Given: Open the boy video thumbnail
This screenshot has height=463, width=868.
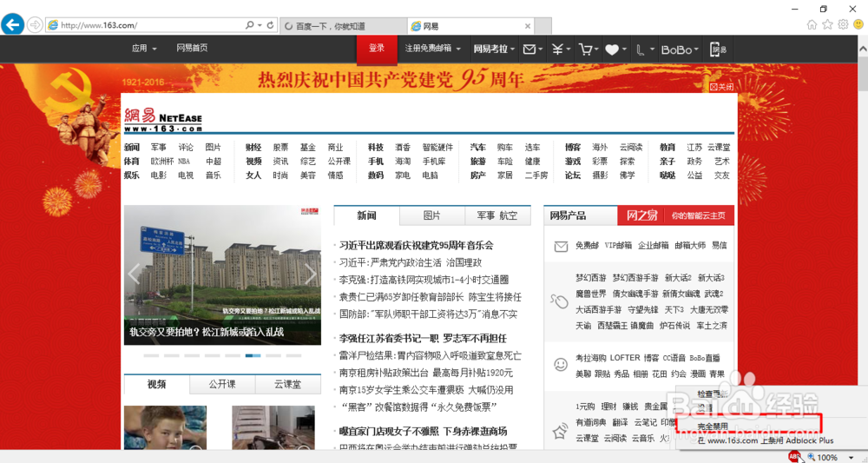Looking at the screenshot, I should coord(165,427).
